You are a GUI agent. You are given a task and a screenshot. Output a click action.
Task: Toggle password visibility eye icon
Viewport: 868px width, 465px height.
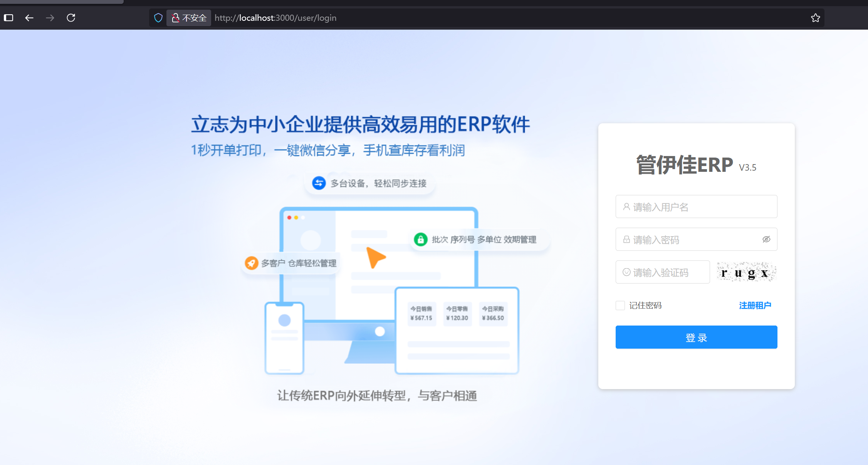point(766,239)
